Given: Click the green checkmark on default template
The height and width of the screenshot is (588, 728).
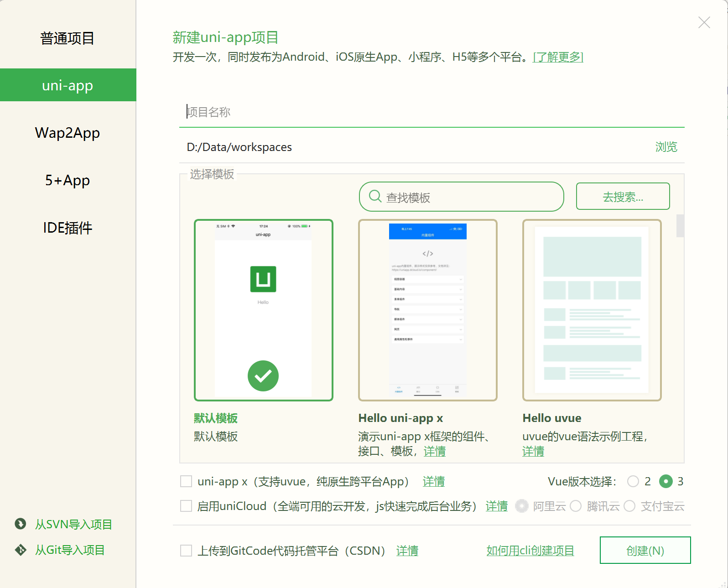Looking at the screenshot, I should (263, 375).
